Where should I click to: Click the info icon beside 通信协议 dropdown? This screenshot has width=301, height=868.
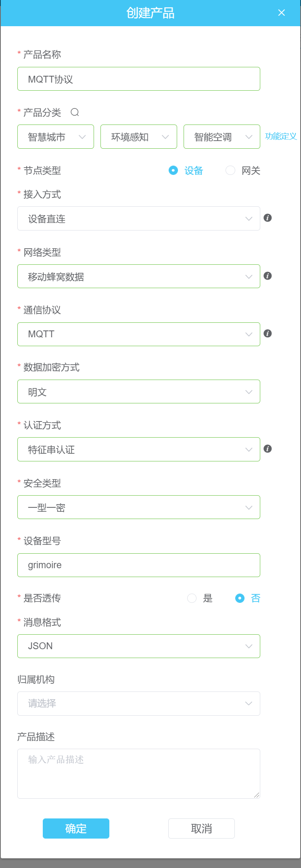click(x=268, y=334)
